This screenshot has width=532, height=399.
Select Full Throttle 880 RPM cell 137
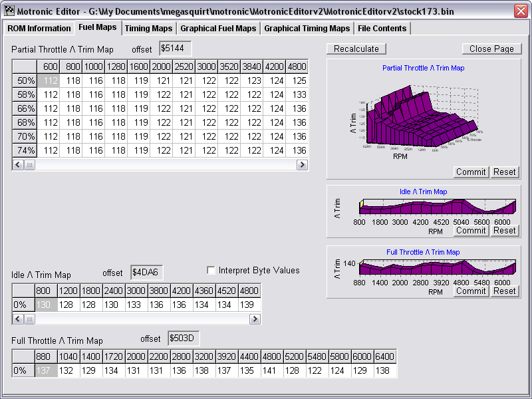click(46, 370)
